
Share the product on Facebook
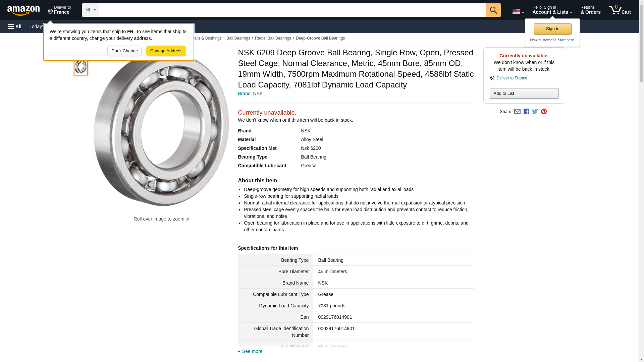[x=526, y=112]
